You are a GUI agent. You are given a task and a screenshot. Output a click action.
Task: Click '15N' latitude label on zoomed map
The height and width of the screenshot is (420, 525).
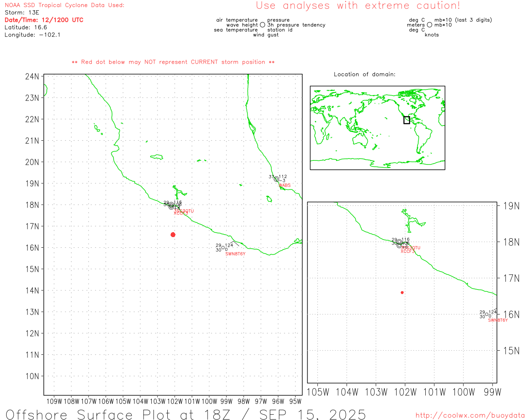pyautogui.click(x=511, y=351)
